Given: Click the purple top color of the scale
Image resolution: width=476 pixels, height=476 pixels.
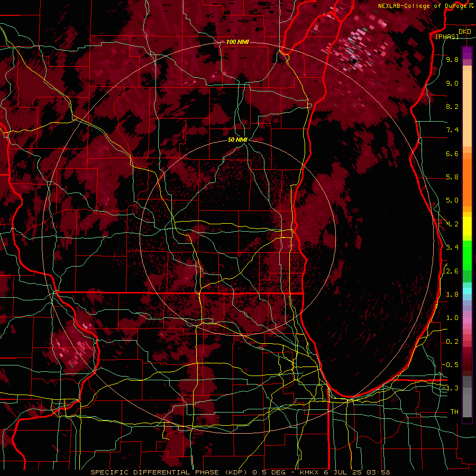Looking at the screenshot, I should point(467,52).
